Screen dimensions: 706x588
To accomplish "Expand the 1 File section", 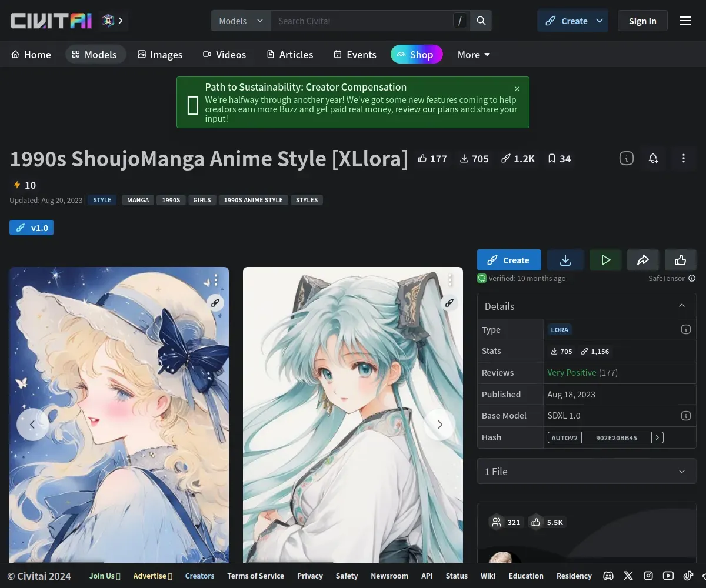I will click(x=587, y=472).
